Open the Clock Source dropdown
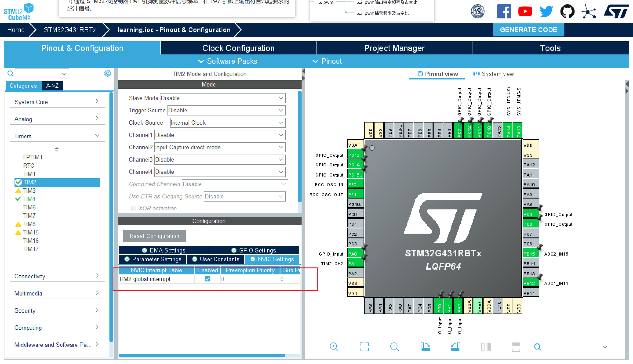 point(227,123)
